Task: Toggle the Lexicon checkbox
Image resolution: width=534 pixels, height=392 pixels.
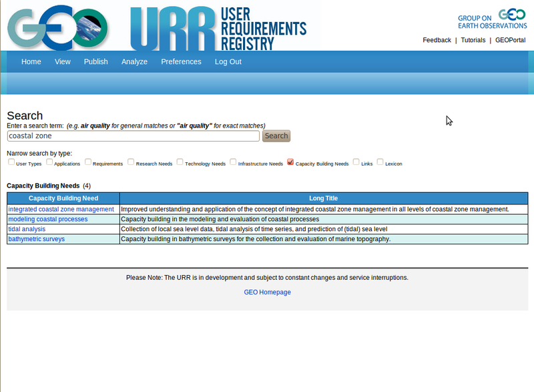Action: click(380, 162)
